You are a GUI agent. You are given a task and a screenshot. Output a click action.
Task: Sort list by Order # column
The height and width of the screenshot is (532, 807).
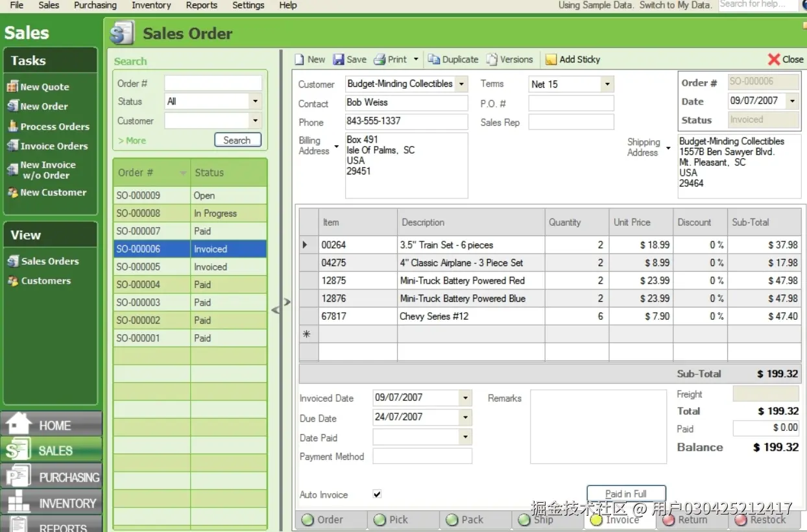pos(152,173)
